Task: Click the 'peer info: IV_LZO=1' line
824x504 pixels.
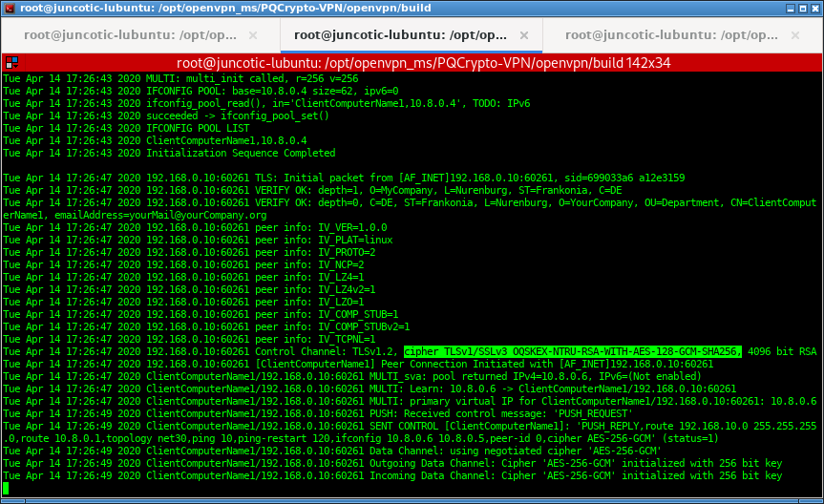Action: (183, 303)
